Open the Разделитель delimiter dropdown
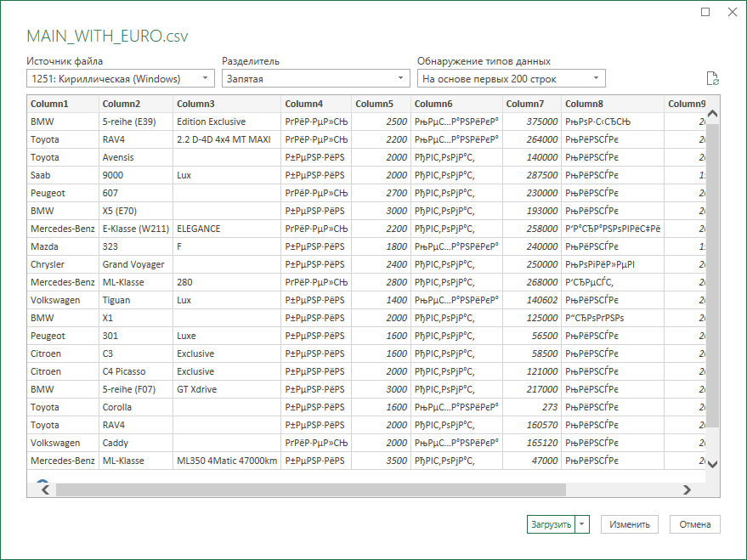747x560 pixels. pyautogui.click(x=316, y=78)
